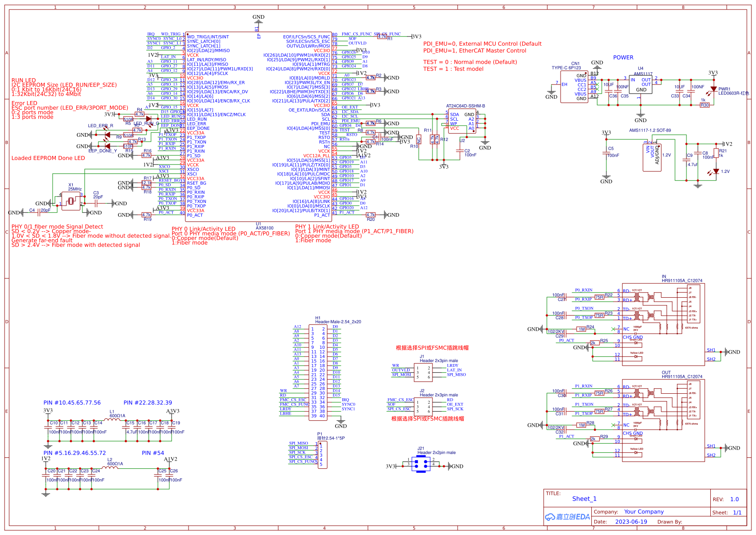
Task: Select the 'PIN #54' label
Action: (x=153, y=453)
